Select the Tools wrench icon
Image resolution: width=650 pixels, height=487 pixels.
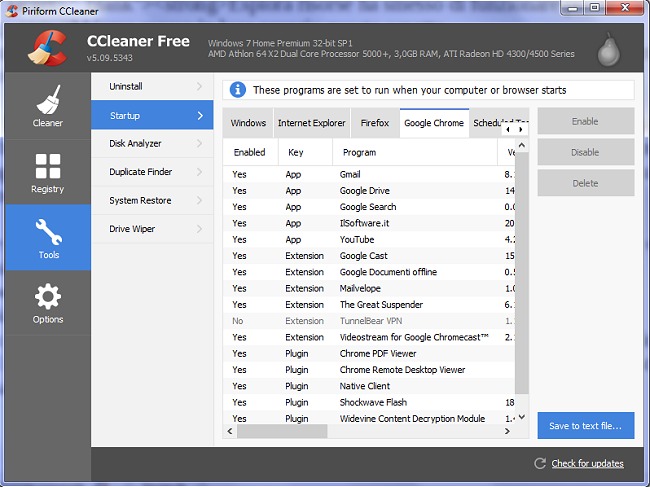(x=49, y=232)
